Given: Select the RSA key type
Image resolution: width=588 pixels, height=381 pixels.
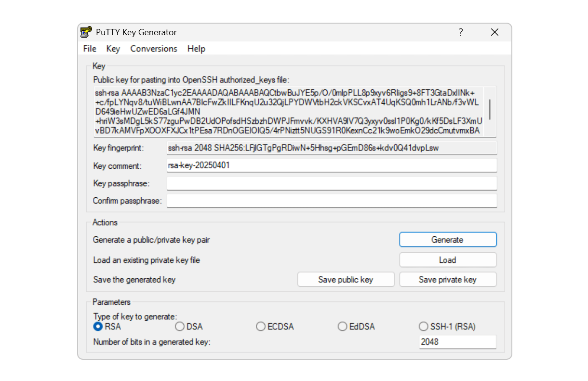Looking at the screenshot, I should [x=107, y=327].
